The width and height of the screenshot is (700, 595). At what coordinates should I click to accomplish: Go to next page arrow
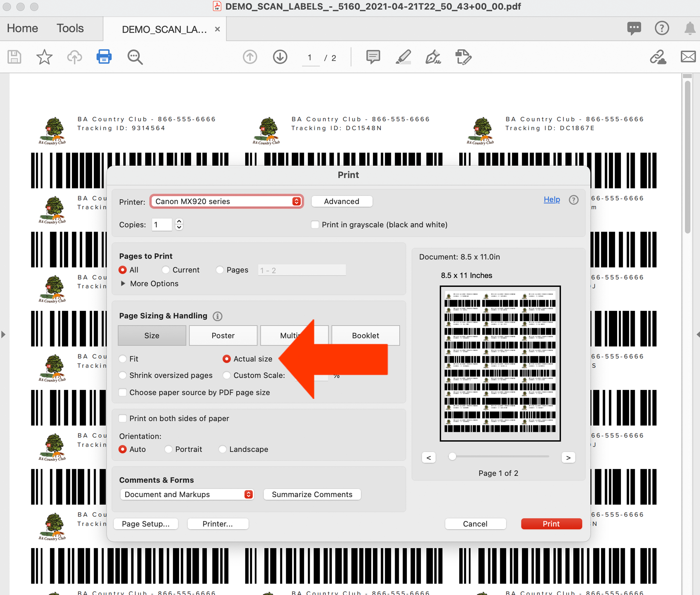pos(280,57)
